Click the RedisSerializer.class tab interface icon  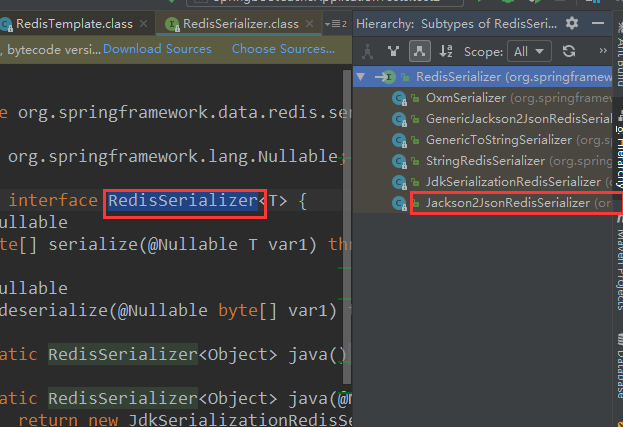click(172, 24)
